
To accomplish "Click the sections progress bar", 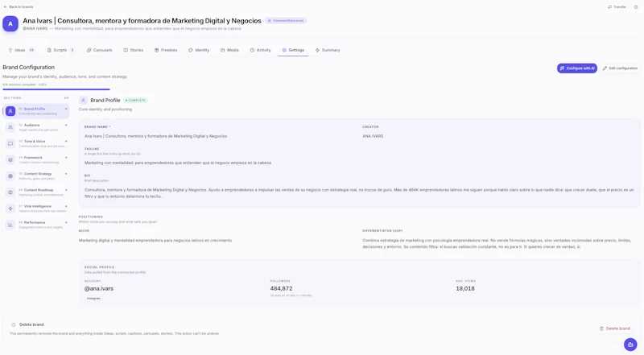I will 56,89.
